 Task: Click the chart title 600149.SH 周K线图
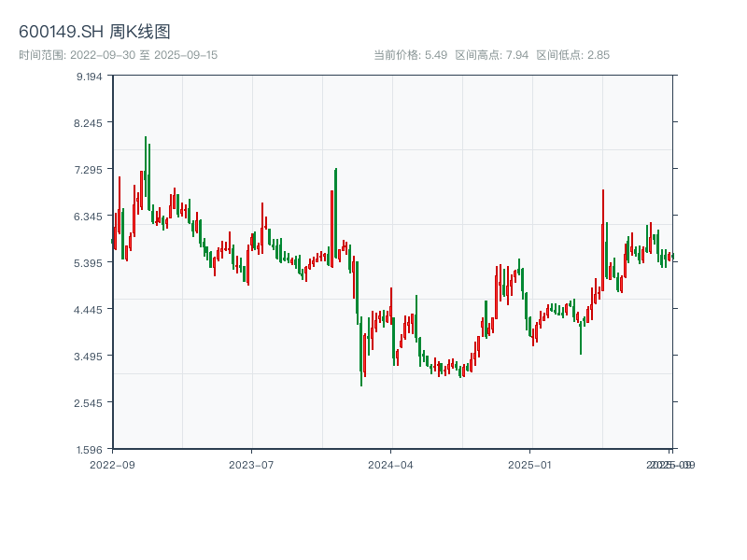(x=94, y=32)
